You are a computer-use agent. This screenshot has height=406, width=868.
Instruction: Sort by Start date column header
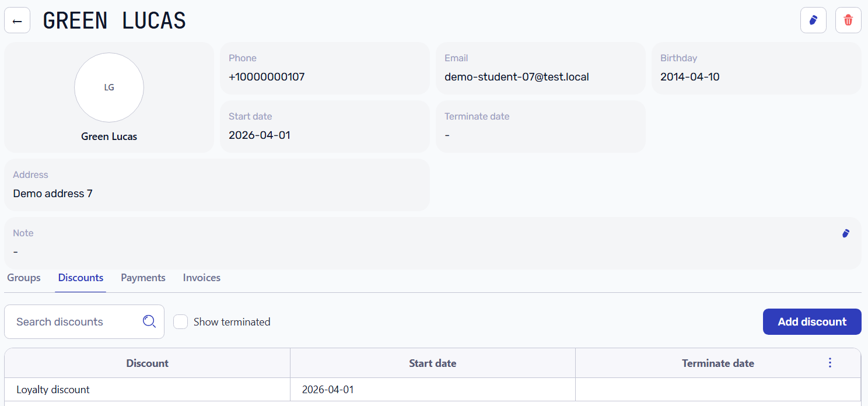tap(433, 363)
